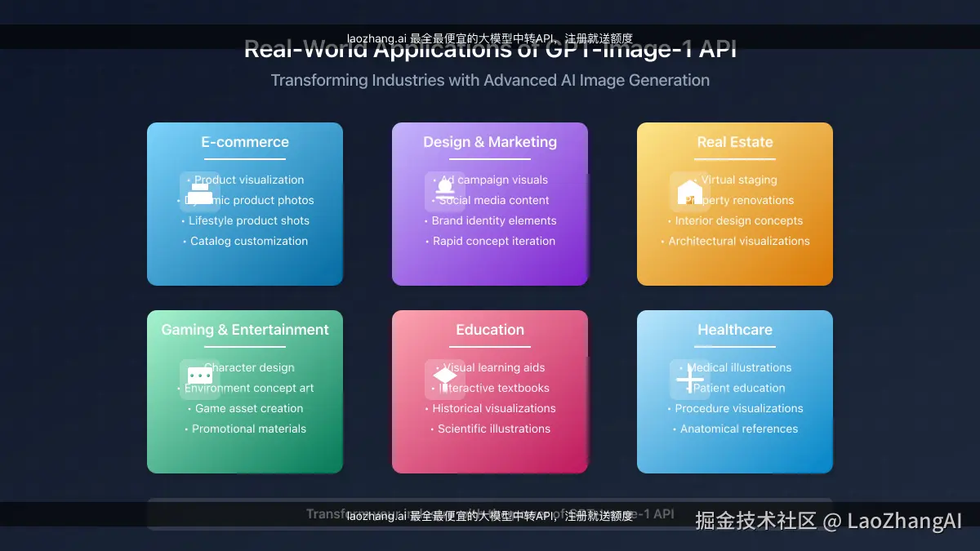Click the 'Ad campaign visuals' bullet
Image resolution: width=980 pixels, height=551 pixels.
(x=490, y=180)
